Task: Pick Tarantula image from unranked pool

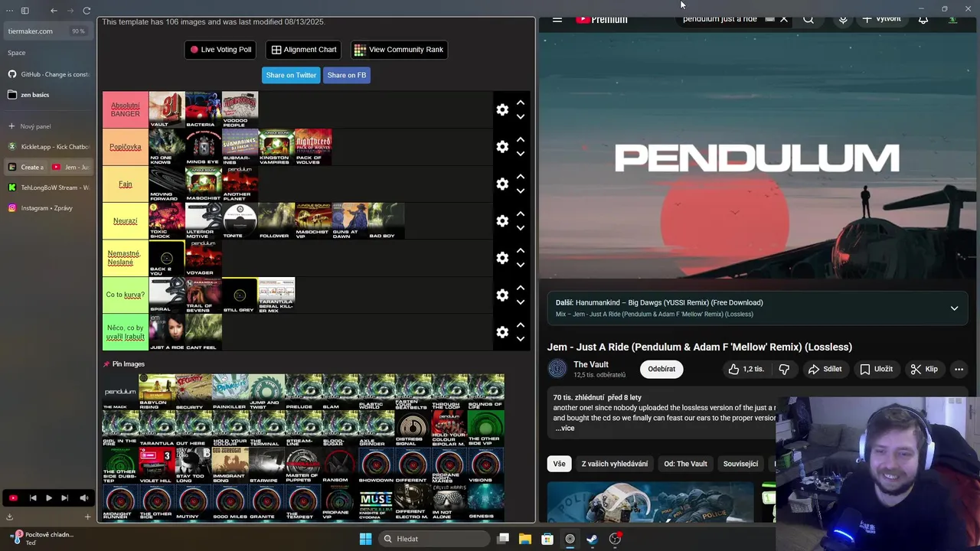Action: coord(157,429)
